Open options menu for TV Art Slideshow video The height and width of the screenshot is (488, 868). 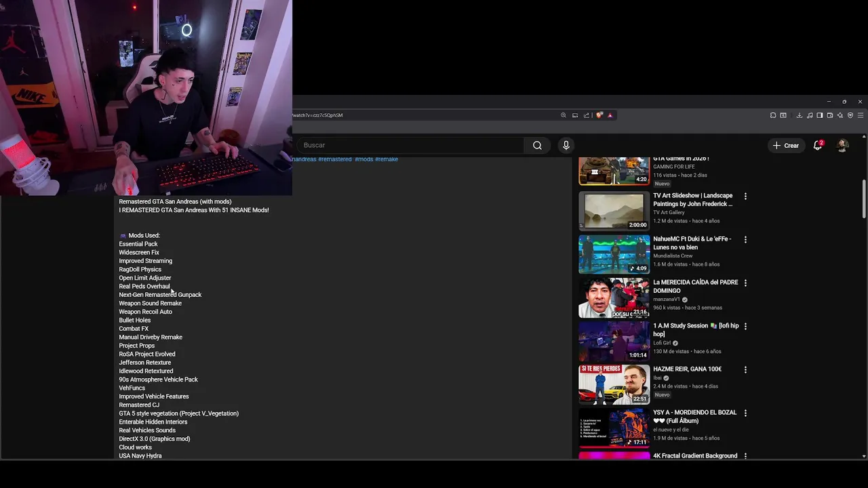[x=745, y=197]
